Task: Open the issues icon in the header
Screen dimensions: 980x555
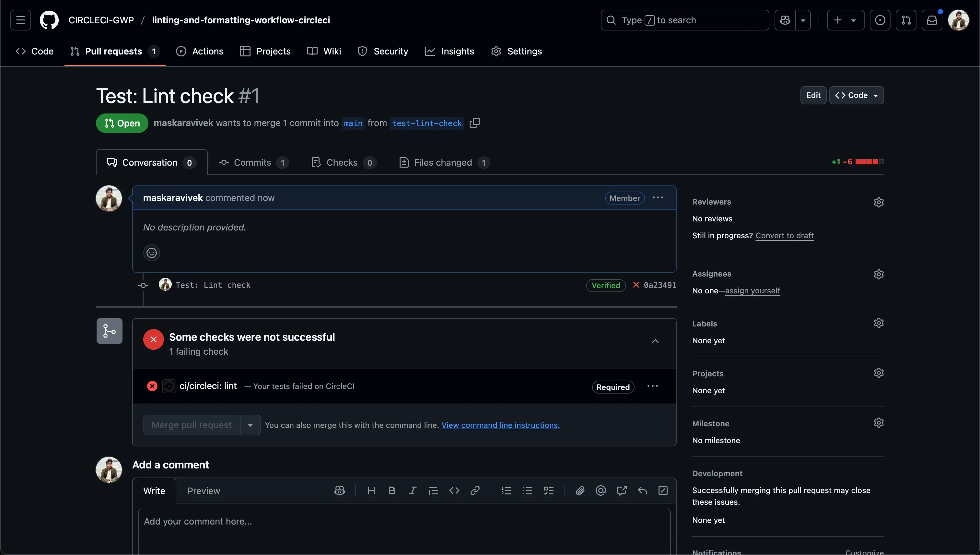Action: click(880, 20)
